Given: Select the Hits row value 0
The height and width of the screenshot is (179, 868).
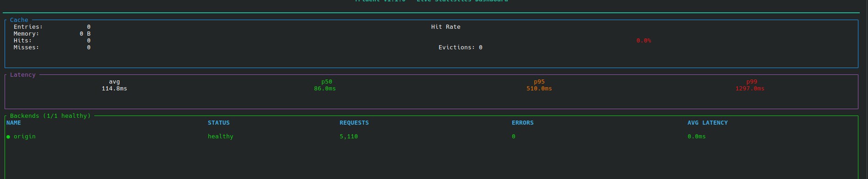Looking at the screenshot, I should coord(89,41).
